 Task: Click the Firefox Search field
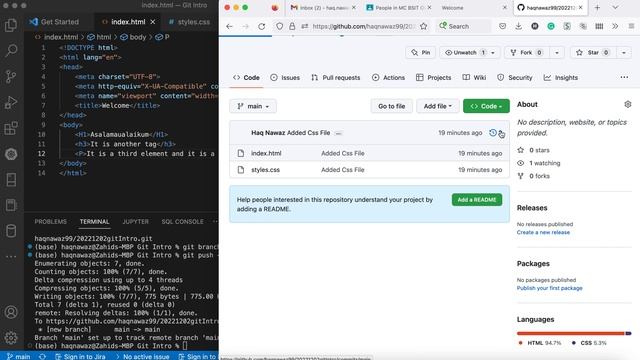click(x=464, y=26)
